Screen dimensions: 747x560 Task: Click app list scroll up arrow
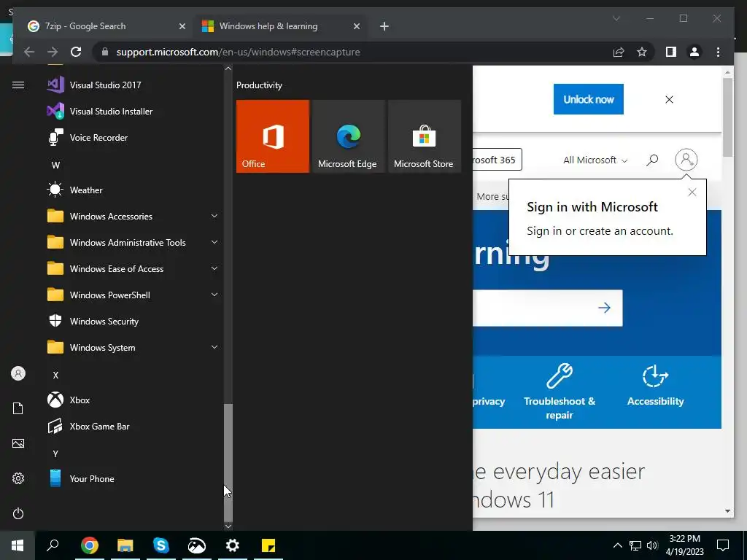(x=228, y=69)
